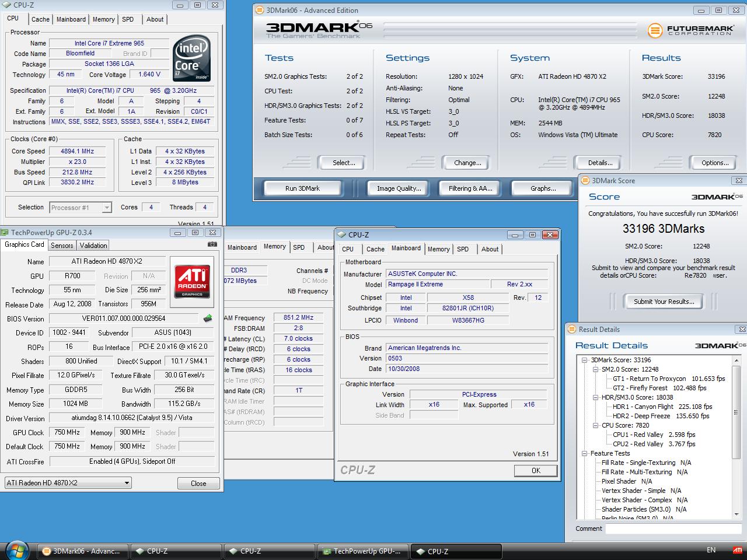Click the GPU-Z screenshot camera icon
The width and height of the screenshot is (747, 560).
click(x=212, y=245)
